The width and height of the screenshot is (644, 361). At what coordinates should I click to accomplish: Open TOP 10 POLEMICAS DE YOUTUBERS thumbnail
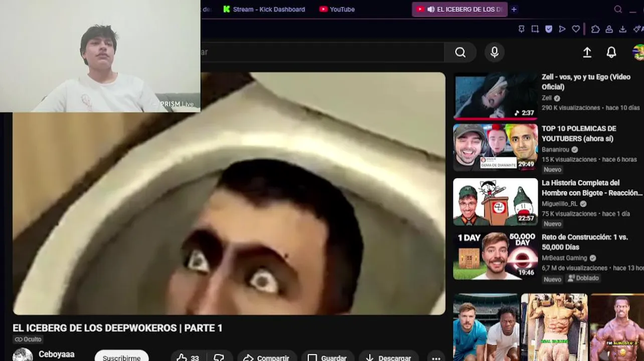[x=496, y=147]
